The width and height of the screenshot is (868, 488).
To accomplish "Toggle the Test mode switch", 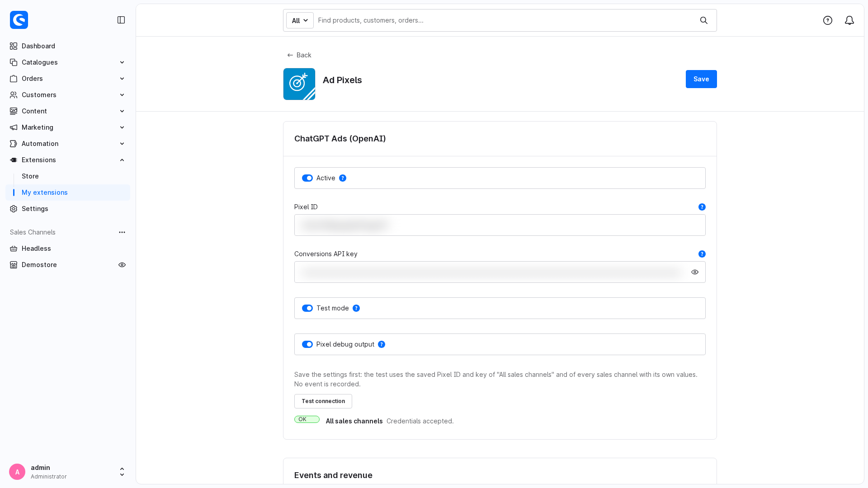I will 307,308.
